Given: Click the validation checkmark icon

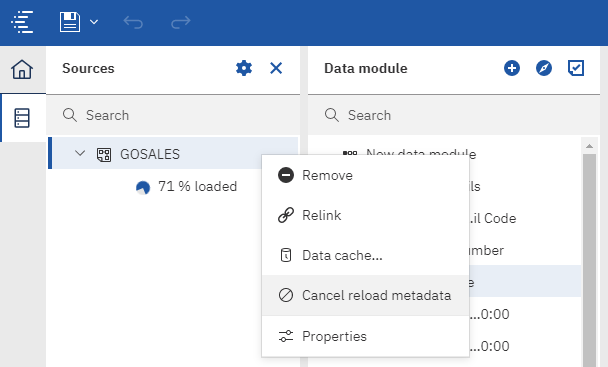Looking at the screenshot, I should [x=576, y=68].
